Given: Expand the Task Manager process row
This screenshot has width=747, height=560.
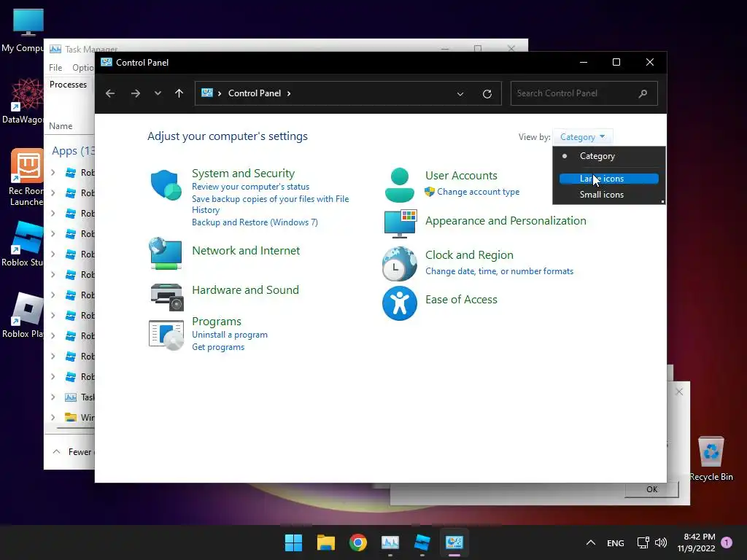Looking at the screenshot, I should pos(53,397).
